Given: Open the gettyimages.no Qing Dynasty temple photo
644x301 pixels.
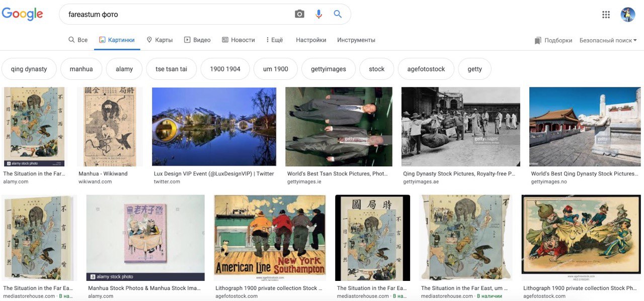Looking at the screenshot, I should (584, 127).
